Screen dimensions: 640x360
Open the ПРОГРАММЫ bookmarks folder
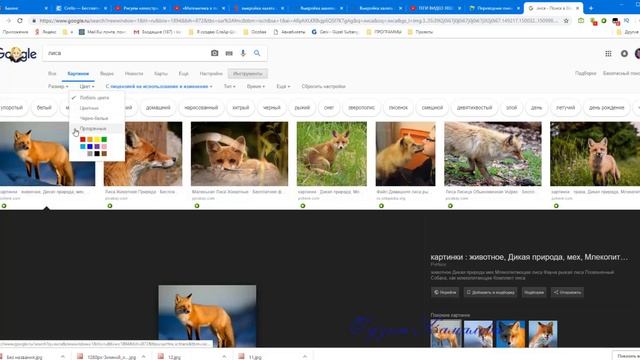[384, 32]
